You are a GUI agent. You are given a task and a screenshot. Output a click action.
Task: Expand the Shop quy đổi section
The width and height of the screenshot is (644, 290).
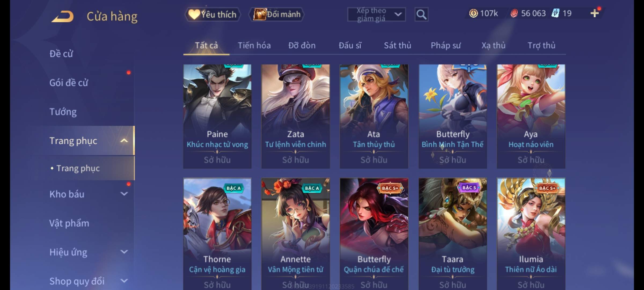click(x=124, y=281)
